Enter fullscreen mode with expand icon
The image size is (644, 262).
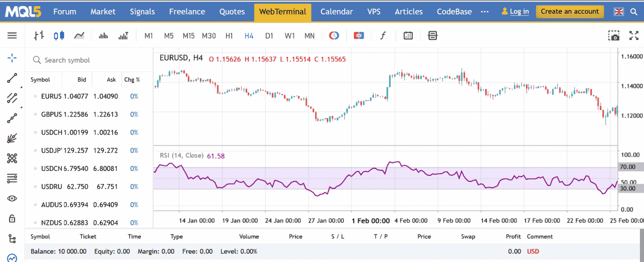pos(634,36)
